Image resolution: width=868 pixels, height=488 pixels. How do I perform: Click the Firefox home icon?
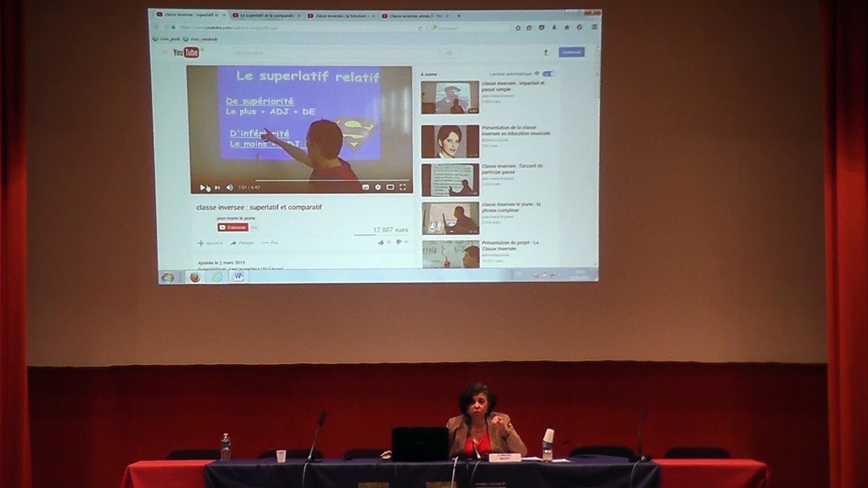click(x=567, y=27)
